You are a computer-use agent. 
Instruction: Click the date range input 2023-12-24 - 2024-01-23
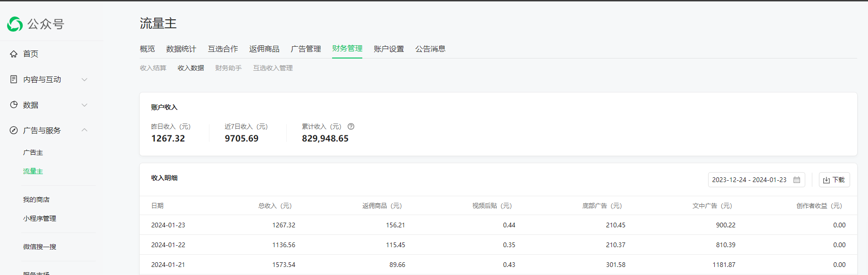tap(749, 180)
